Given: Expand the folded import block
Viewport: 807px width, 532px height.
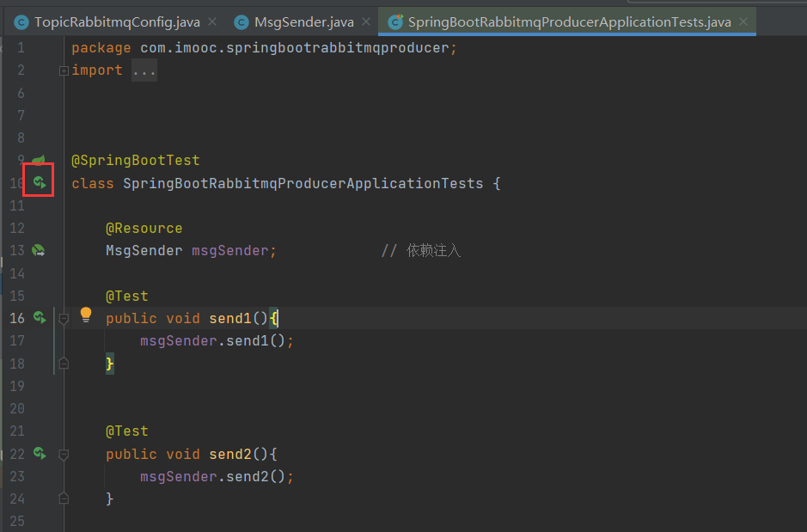Looking at the screenshot, I should pos(64,70).
